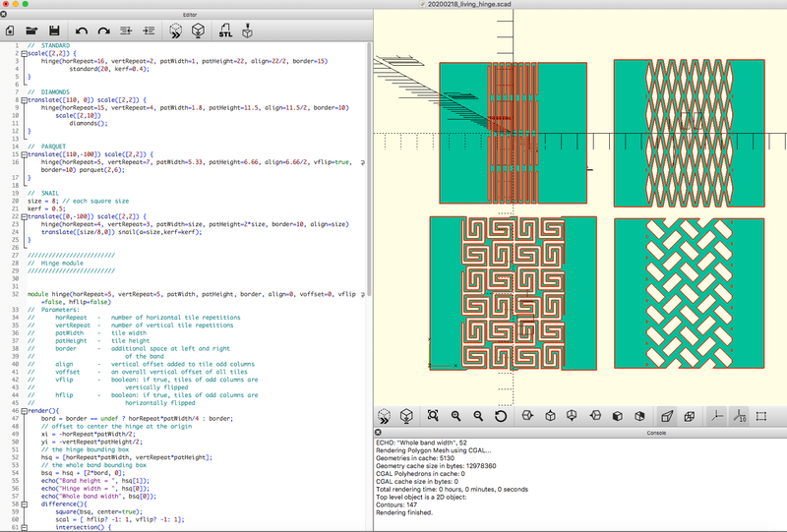Save the file using the floppy disk icon
The image size is (787, 532).
point(53,31)
